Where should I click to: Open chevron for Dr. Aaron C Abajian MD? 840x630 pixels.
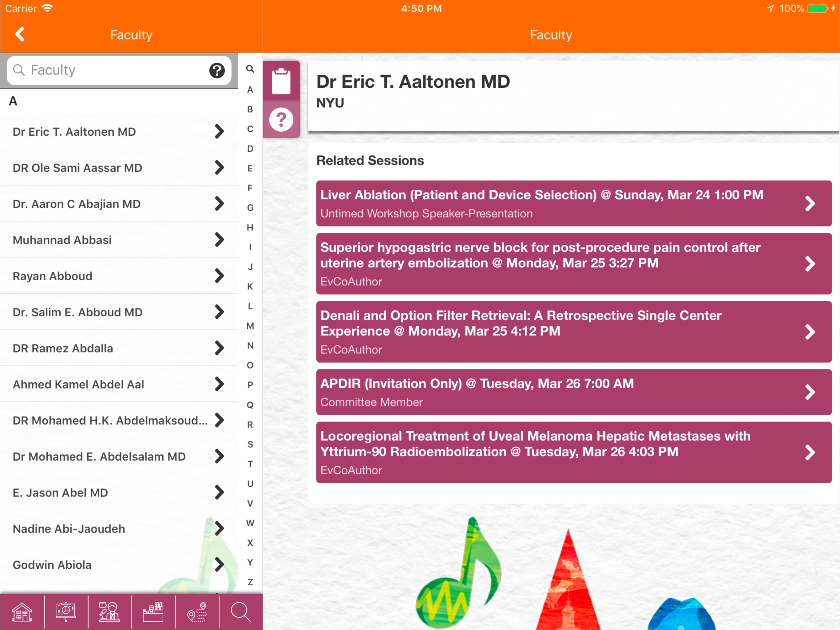[x=219, y=204]
